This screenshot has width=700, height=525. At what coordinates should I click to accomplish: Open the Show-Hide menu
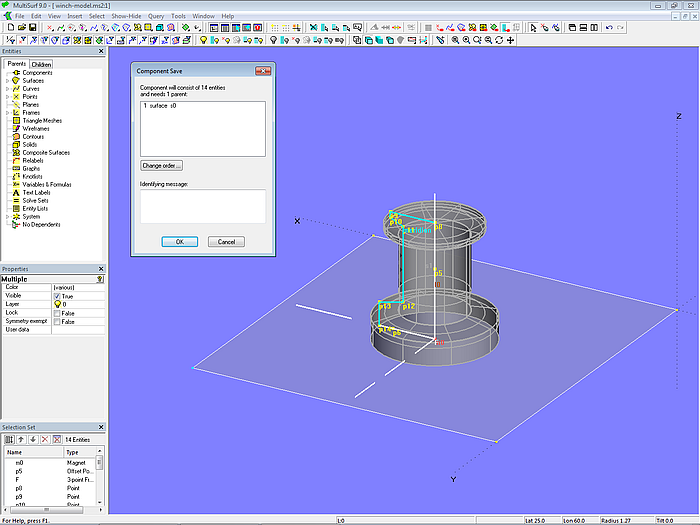[126, 17]
